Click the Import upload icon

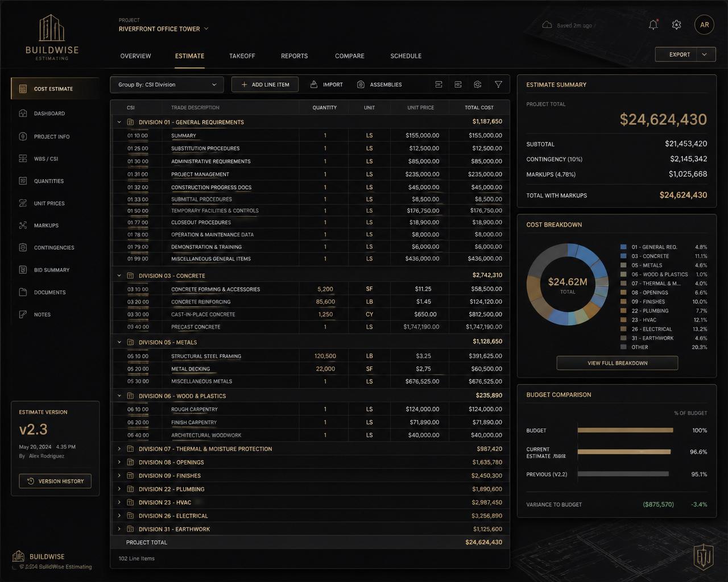click(314, 84)
